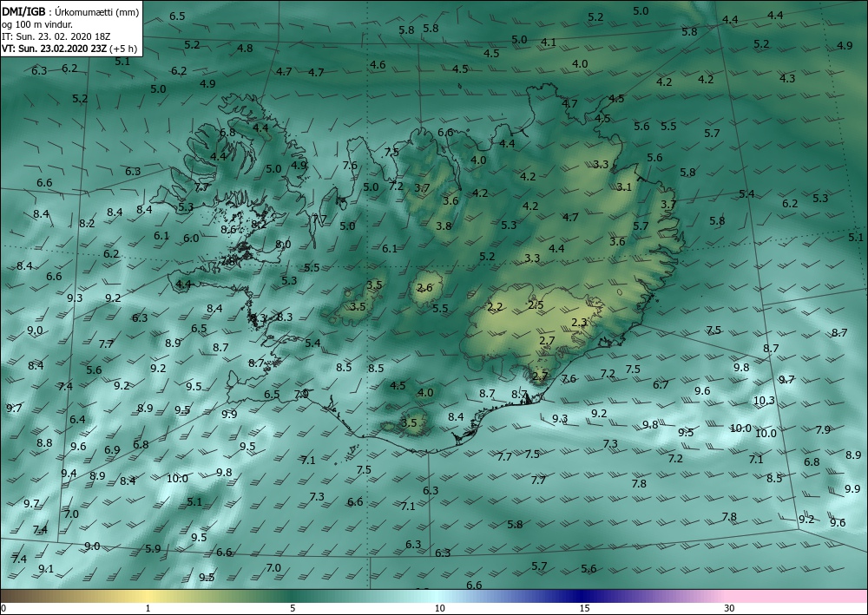
Task: Click the 2.6 value on the map
Action: click(x=424, y=288)
